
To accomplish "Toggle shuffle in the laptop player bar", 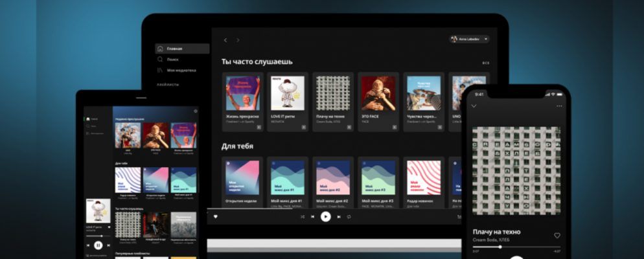I will click(x=303, y=217).
